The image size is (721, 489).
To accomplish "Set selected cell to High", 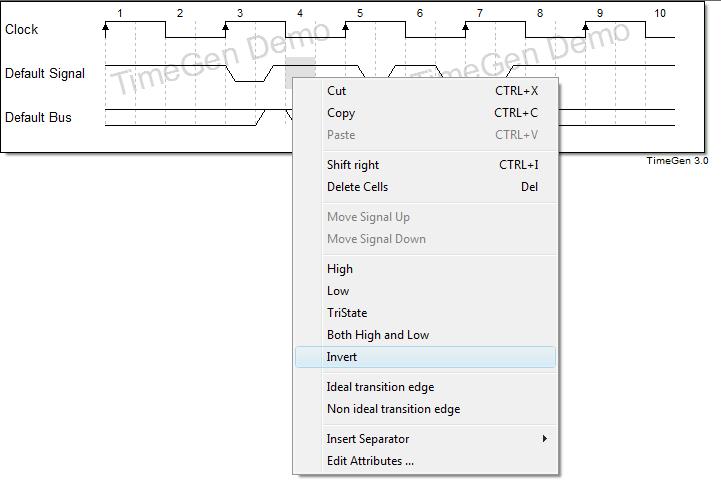I will pyautogui.click(x=340, y=269).
